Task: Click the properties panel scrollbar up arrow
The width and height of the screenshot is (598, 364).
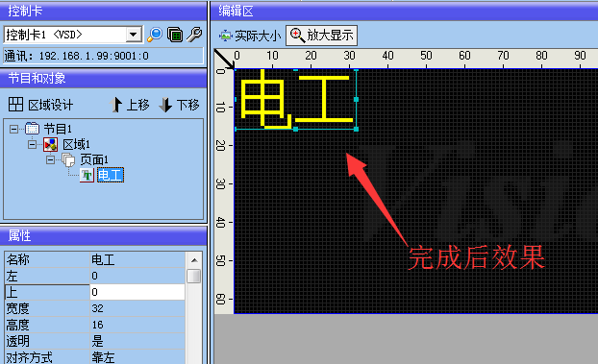Action: pos(194,260)
